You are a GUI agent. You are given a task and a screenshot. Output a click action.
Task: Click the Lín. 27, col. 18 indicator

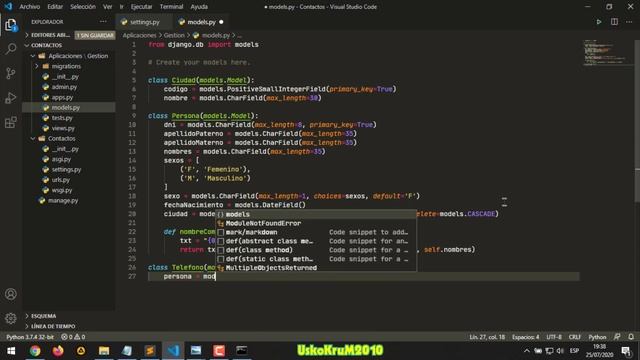click(x=487, y=337)
